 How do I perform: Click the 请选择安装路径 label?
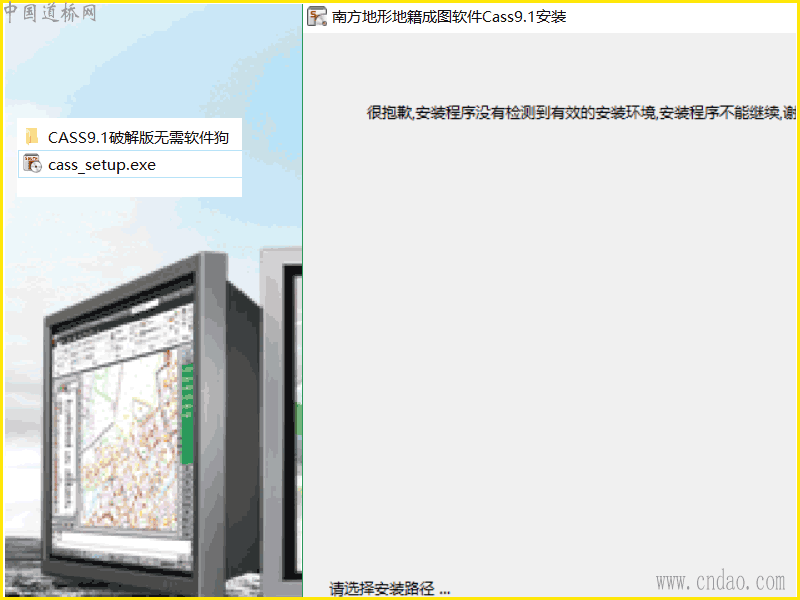coord(390,588)
